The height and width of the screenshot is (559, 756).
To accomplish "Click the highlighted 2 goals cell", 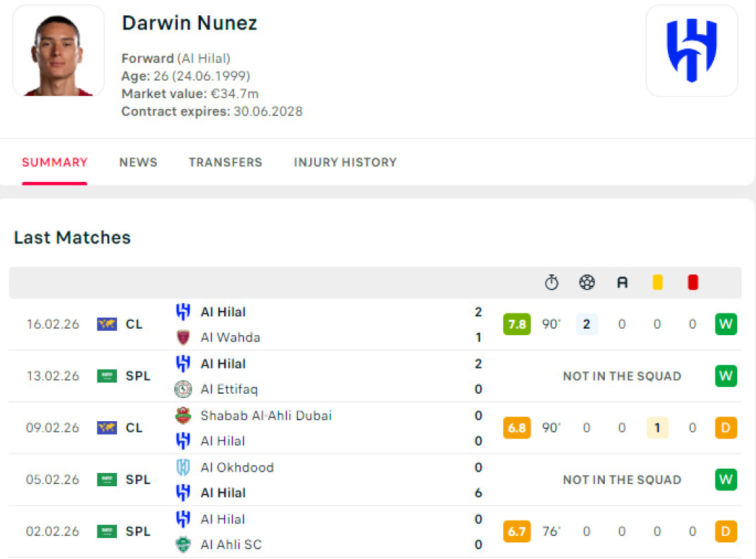I will pyautogui.click(x=587, y=325).
